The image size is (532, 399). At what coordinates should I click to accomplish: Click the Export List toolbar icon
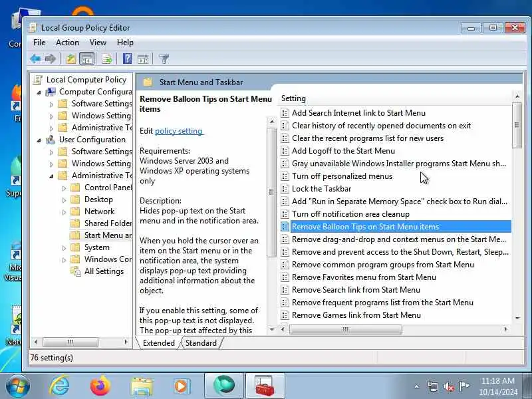click(x=106, y=59)
